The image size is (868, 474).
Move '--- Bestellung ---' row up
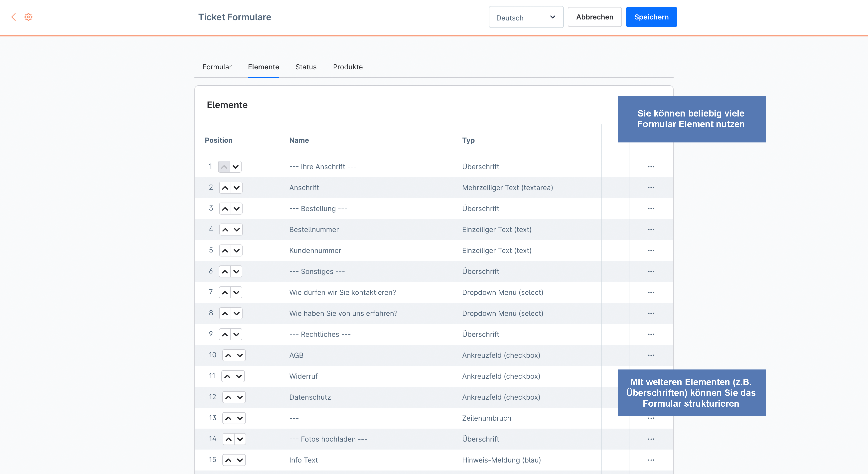pos(225,209)
